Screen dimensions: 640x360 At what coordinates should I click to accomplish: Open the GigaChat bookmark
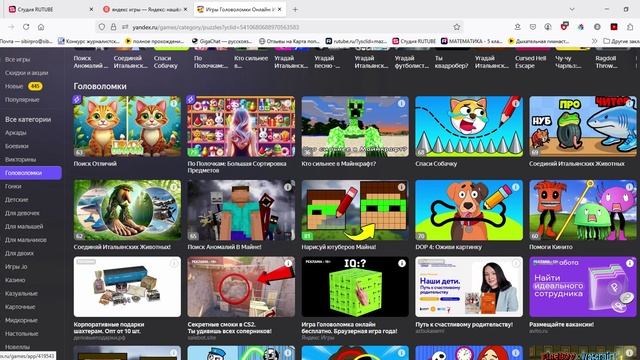coord(222,41)
